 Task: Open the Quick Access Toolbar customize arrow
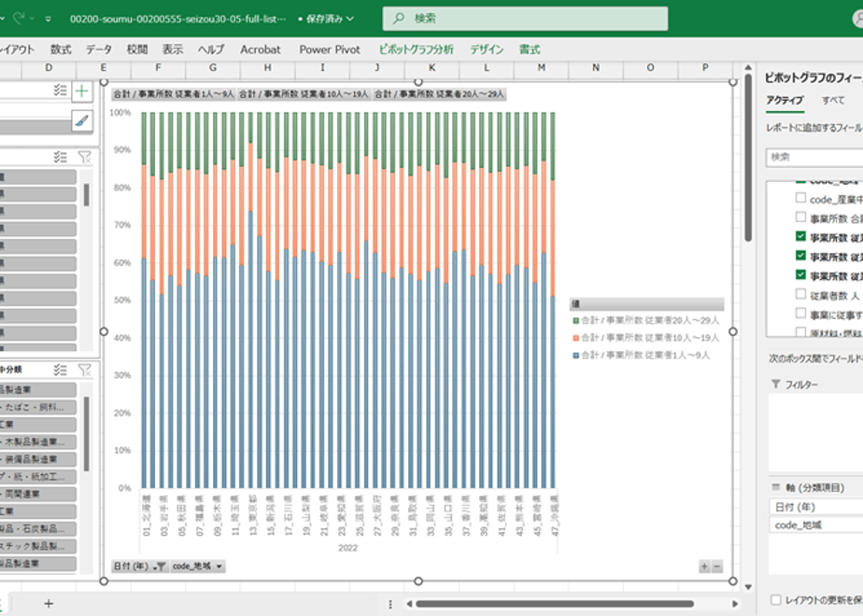[49, 19]
